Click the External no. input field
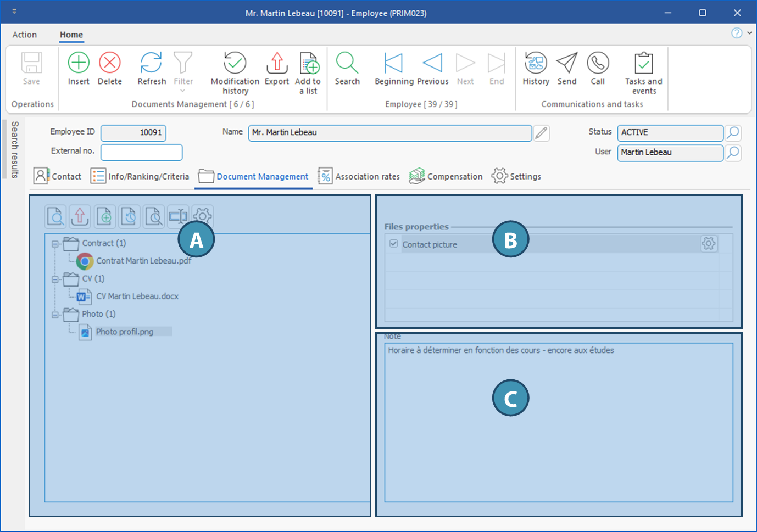The image size is (757, 532). pyautogui.click(x=141, y=152)
